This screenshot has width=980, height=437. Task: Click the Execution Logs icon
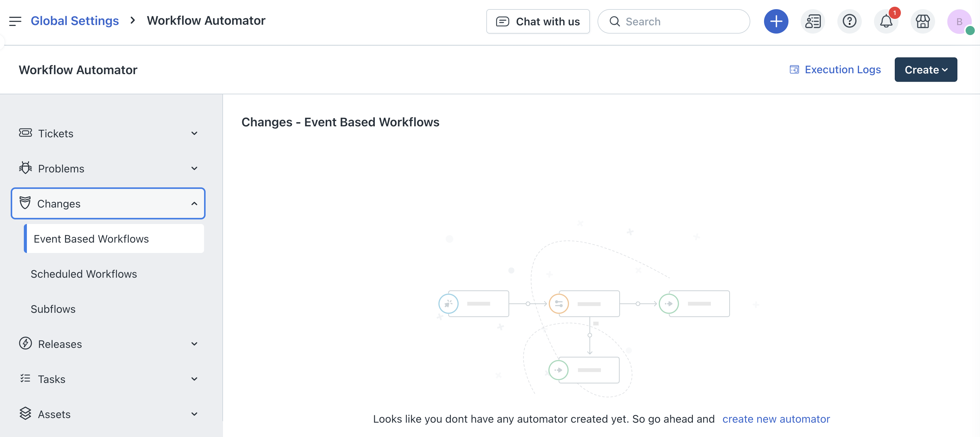(x=794, y=70)
